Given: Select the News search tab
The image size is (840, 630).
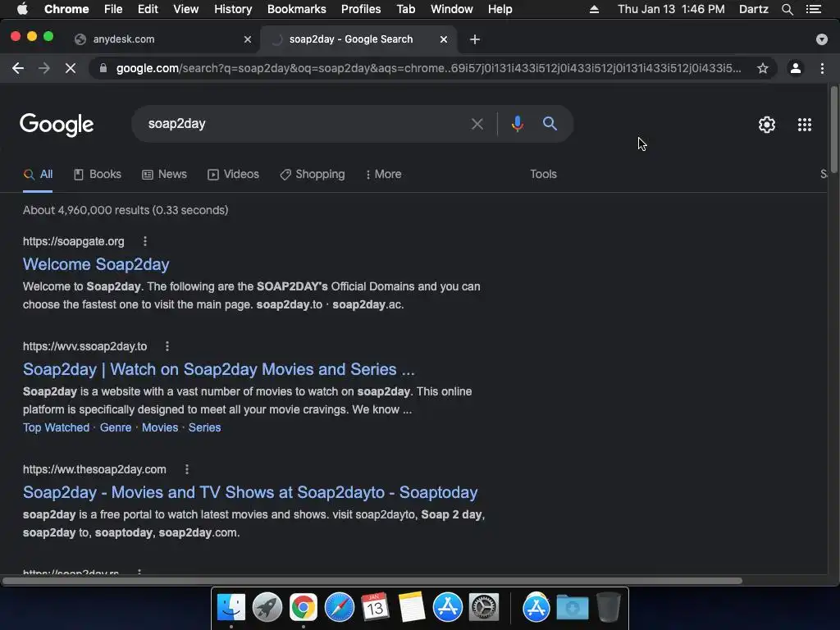Looking at the screenshot, I should [x=164, y=174].
